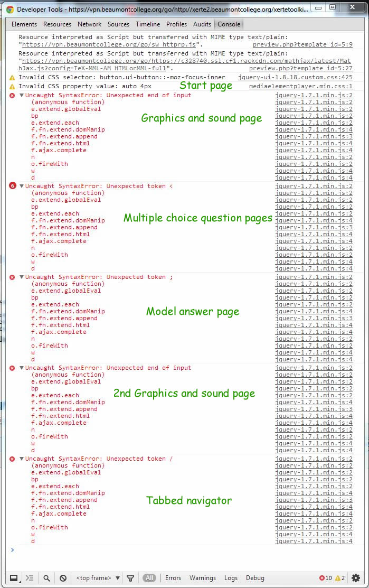Show console via the multiline prompt icon
Viewport: 369px width, 588px height.
coord(30,578)
